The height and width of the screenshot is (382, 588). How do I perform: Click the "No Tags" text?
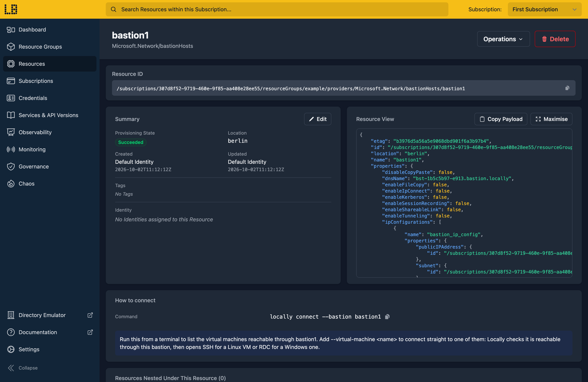pyautogui.click(x=124, y=194)
